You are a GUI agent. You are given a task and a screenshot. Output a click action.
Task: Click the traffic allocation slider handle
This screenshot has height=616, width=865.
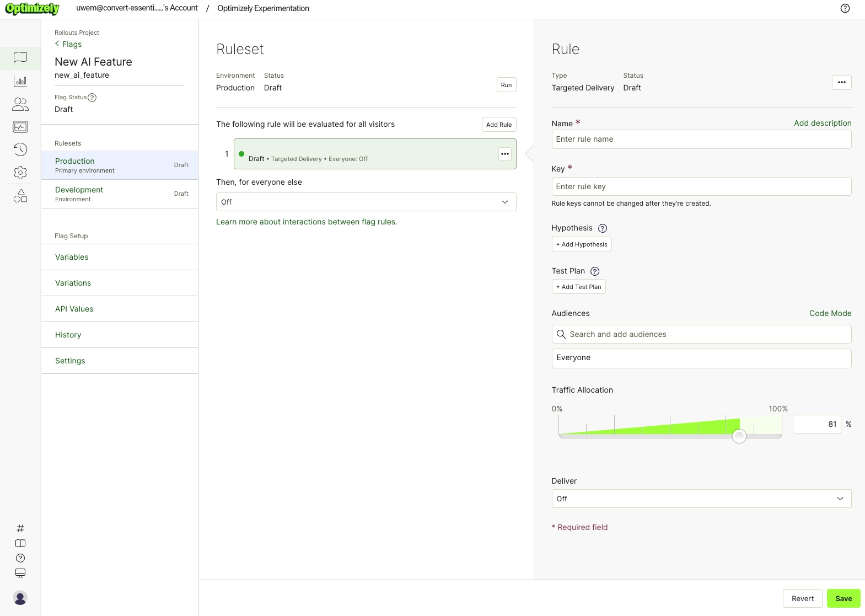point(739,436)
